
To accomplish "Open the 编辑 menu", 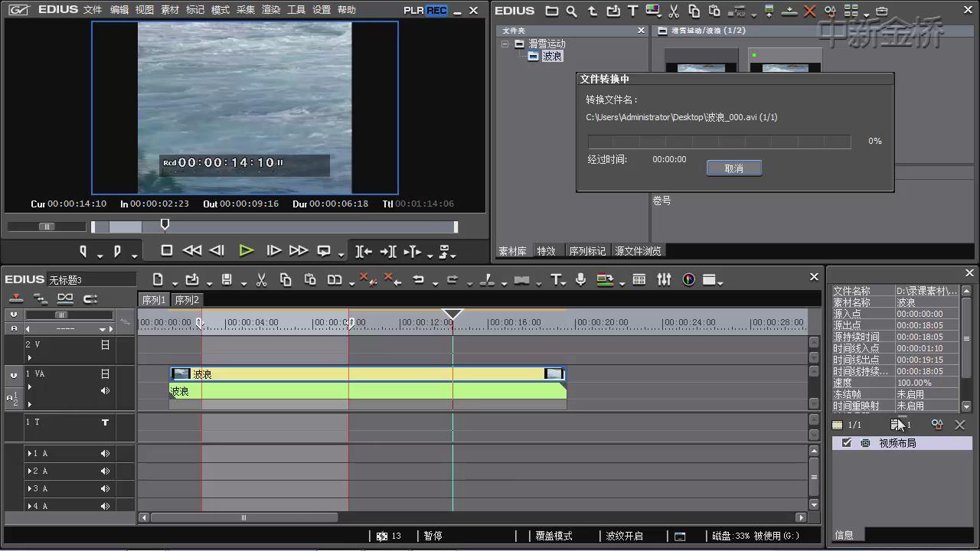I will (119, 10).
